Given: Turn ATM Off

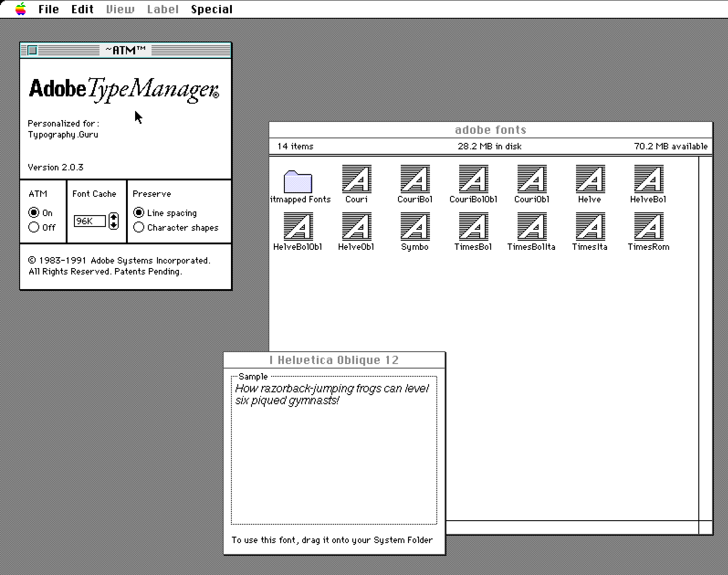Looking at the screenshot, I should point(34,227).
